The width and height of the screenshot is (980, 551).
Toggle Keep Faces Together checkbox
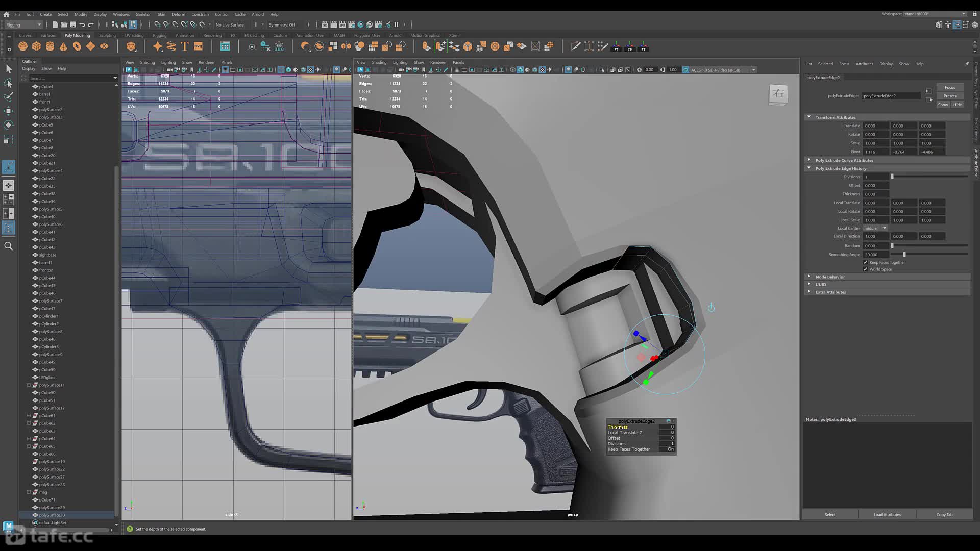(865, 262)
